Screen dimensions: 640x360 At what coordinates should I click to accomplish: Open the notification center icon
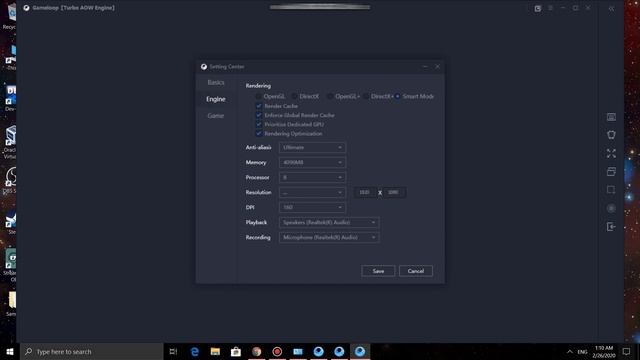(x=627, y=351)
